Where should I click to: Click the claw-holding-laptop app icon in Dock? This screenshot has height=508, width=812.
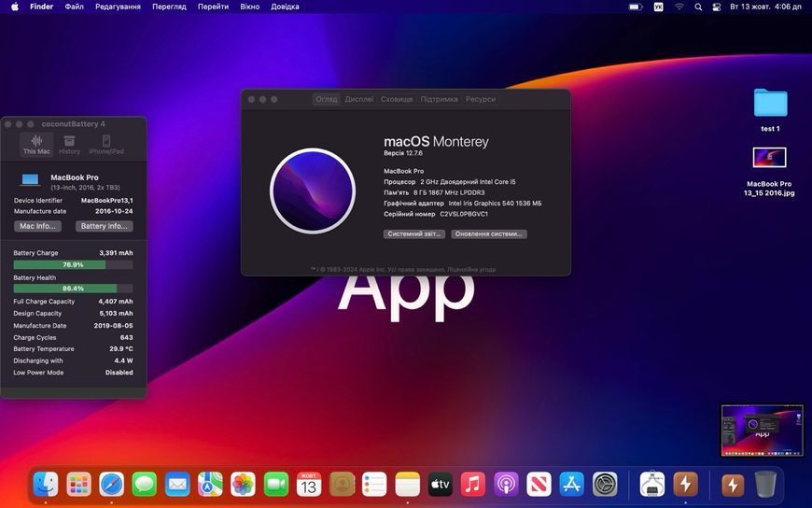pos(652,485)
